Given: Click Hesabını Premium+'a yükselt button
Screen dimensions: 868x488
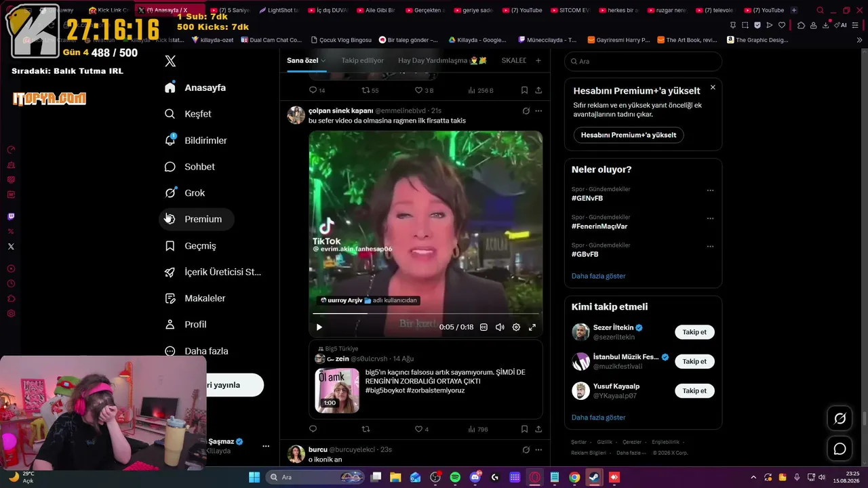Looking at the screenshot, I should point(629,135).
